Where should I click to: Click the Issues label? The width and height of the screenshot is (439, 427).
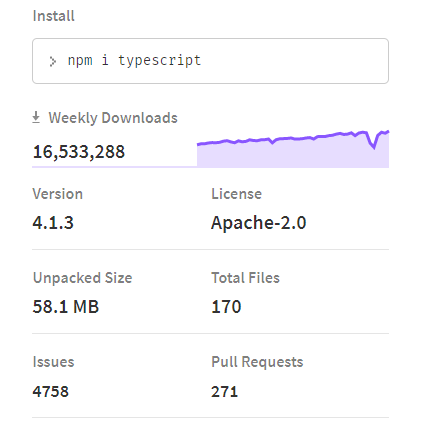tap(53, 362)
